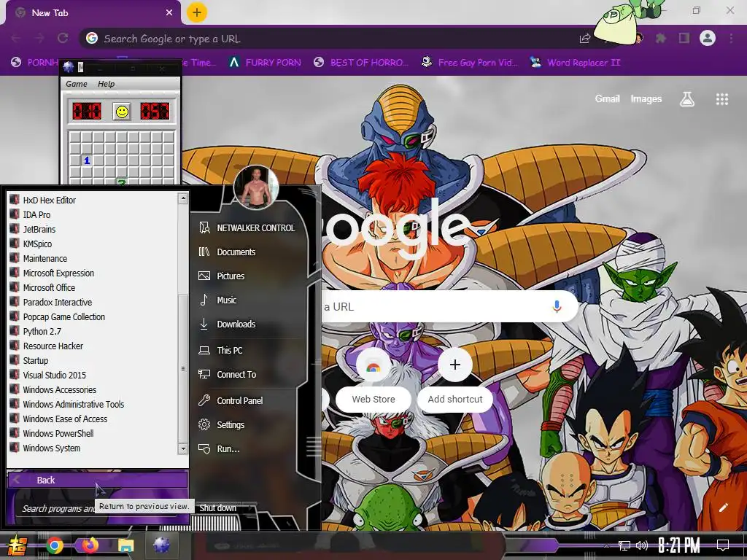Click share this page icon
This screenshot has height=560, width=747.
click(x=585, y=39)
